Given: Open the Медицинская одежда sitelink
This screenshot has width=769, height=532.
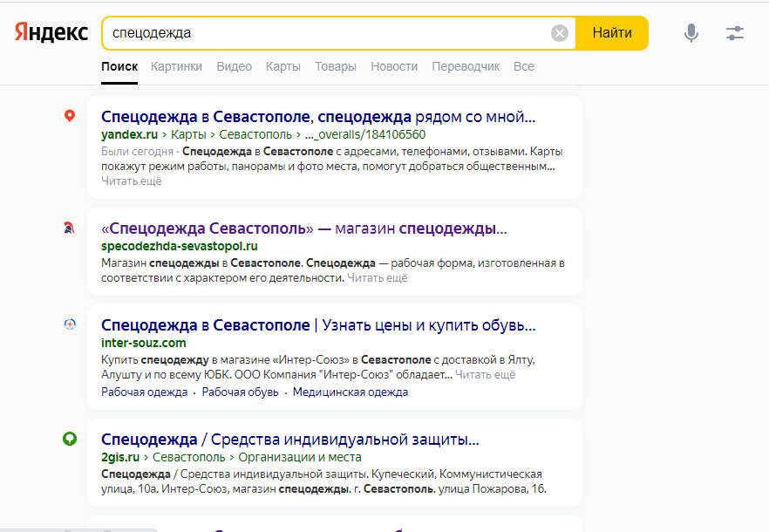Looking at the screenshot, I should 350,392.
